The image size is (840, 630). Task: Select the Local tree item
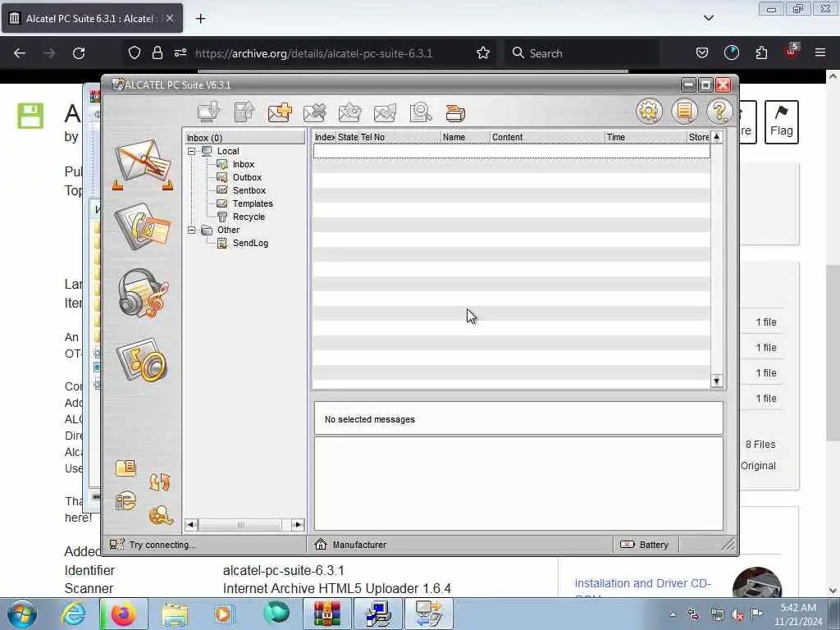(x=228, y=151)
